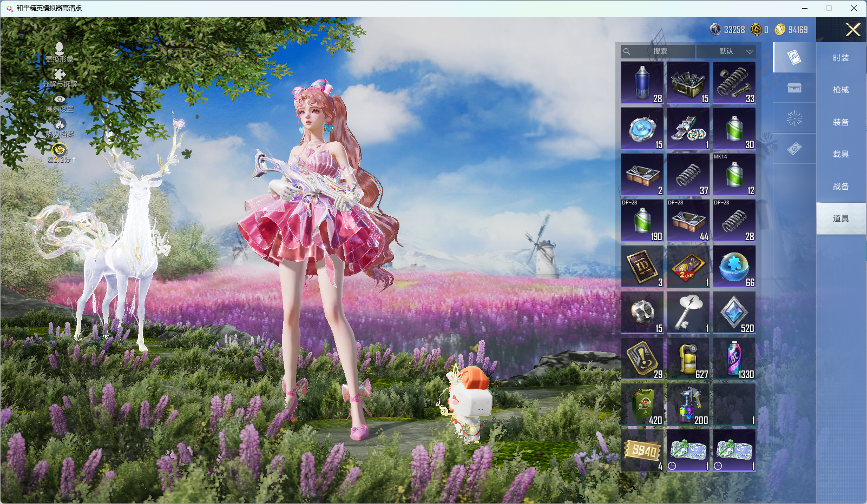Select the ticket sub-category icon
The height and width of the screenshot is (504, 867).
click(794, 149)
